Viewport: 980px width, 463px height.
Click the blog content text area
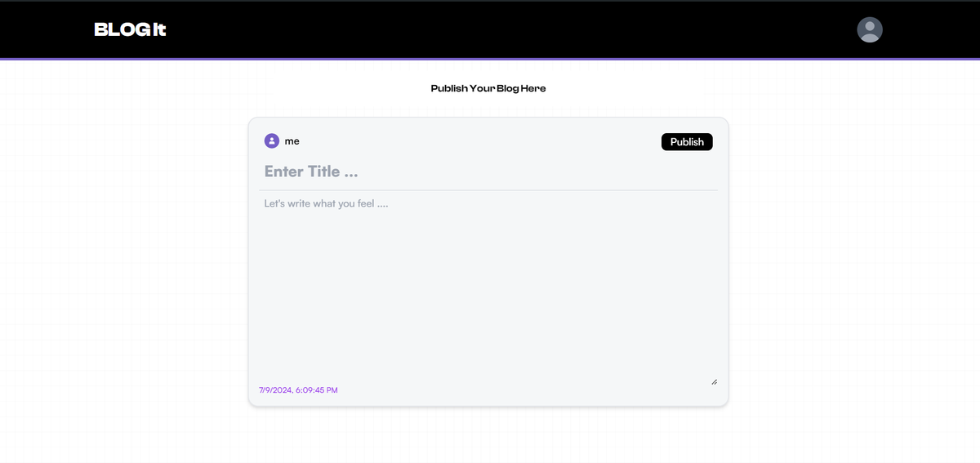click(488, 289)
